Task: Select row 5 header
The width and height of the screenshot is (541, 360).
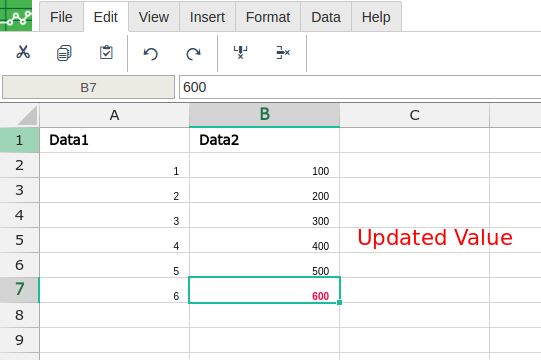Action: coord(20,240)
